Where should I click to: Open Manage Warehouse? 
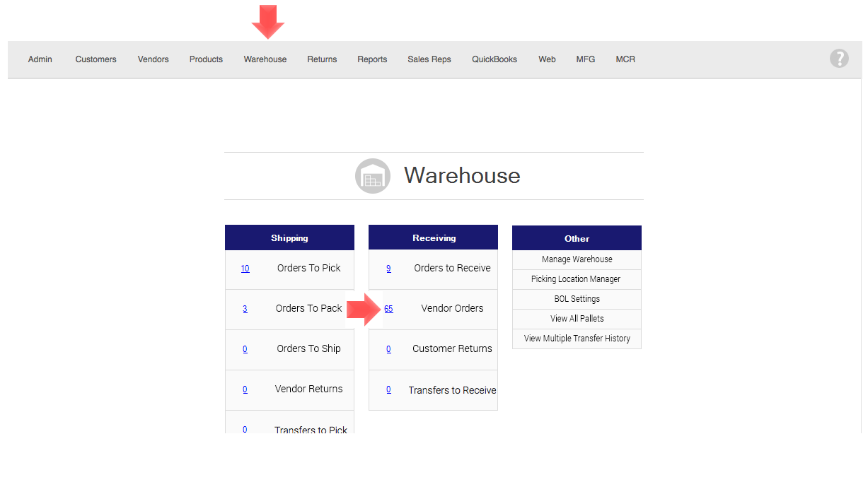coord(577,259)
